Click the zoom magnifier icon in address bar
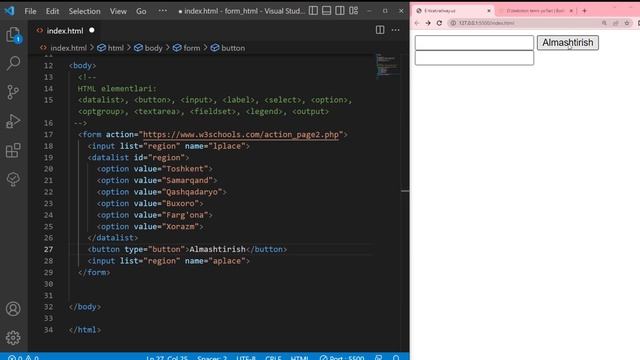Viewport: 640px width, 360px height. click(604, 23)
